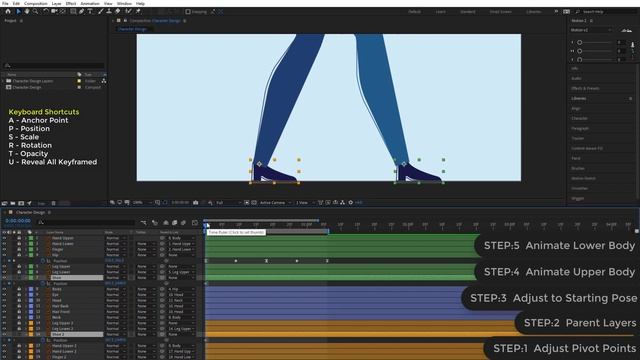The image size is (640, 360).
Task: Unlock the Neck layer via lock icon
Action: [19, 317]
